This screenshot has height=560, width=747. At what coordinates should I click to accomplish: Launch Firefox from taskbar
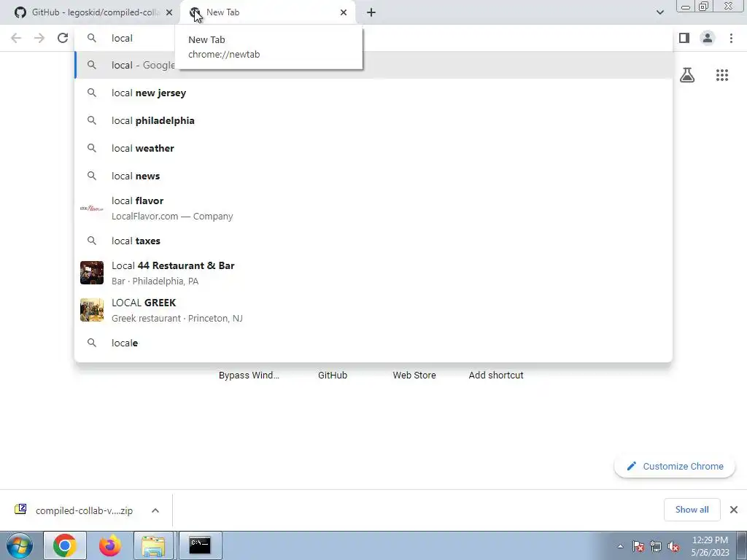click(110, 545)
